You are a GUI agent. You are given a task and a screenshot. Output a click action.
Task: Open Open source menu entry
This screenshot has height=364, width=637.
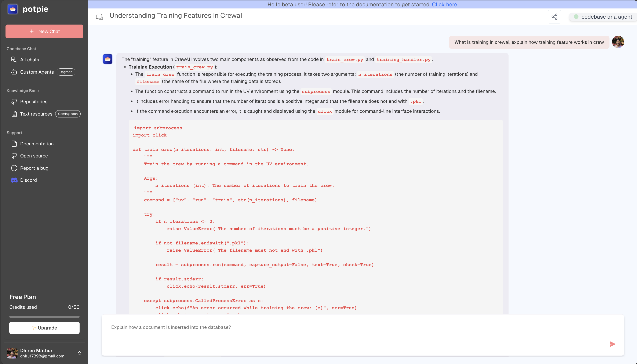tap(34, 156)
